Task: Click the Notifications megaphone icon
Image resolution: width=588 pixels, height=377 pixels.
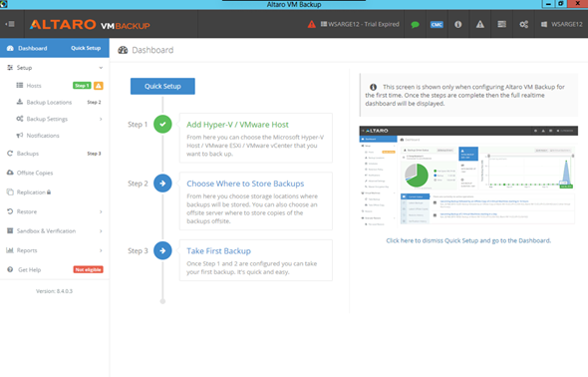Action: (20, 136)
